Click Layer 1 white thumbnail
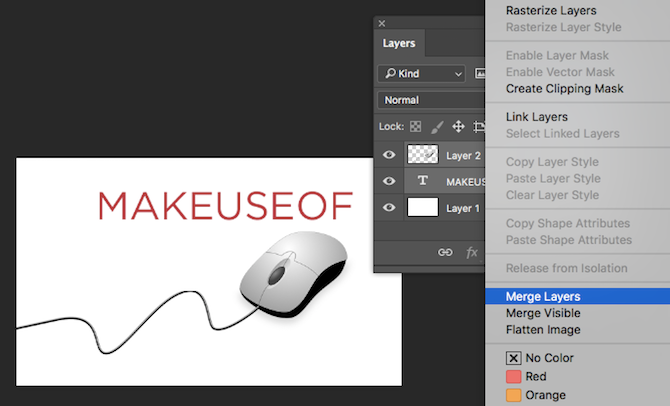670x406 pixels. (x=423, y=207)
